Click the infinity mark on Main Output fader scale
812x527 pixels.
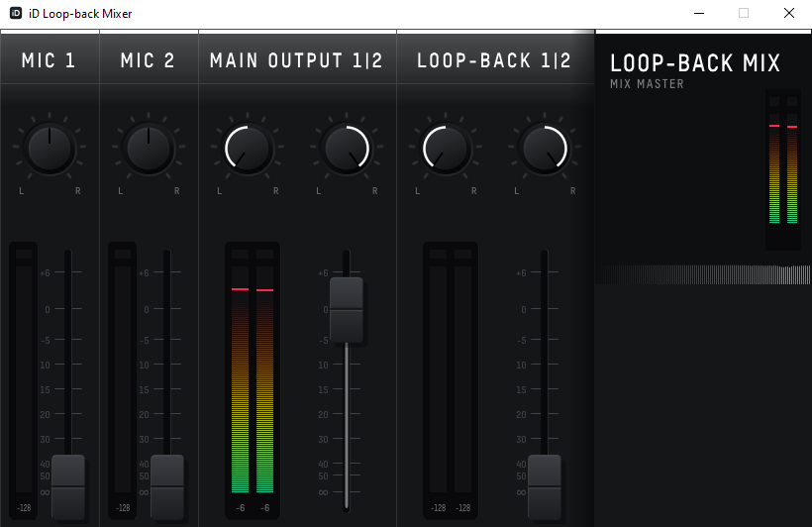(x=323, y=492)
